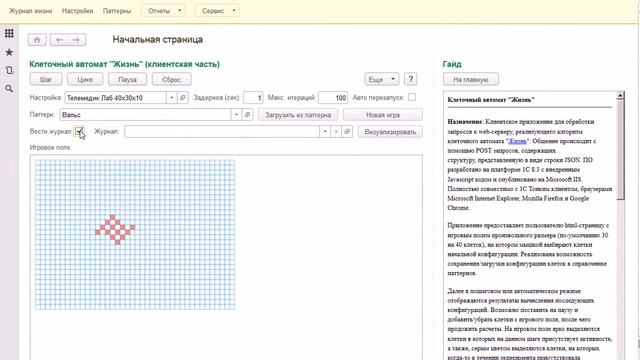Open Favorites star icon in sidebar

tap(9, 52)
